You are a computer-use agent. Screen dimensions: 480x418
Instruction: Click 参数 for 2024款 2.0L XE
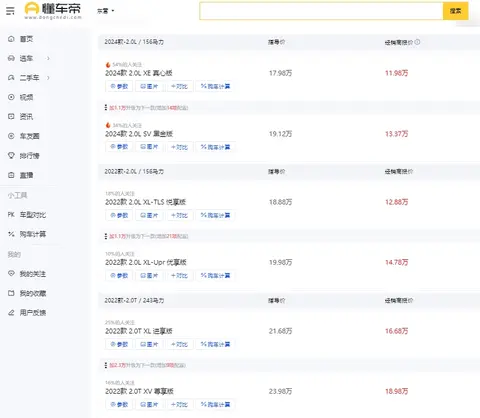click(119, 86)
